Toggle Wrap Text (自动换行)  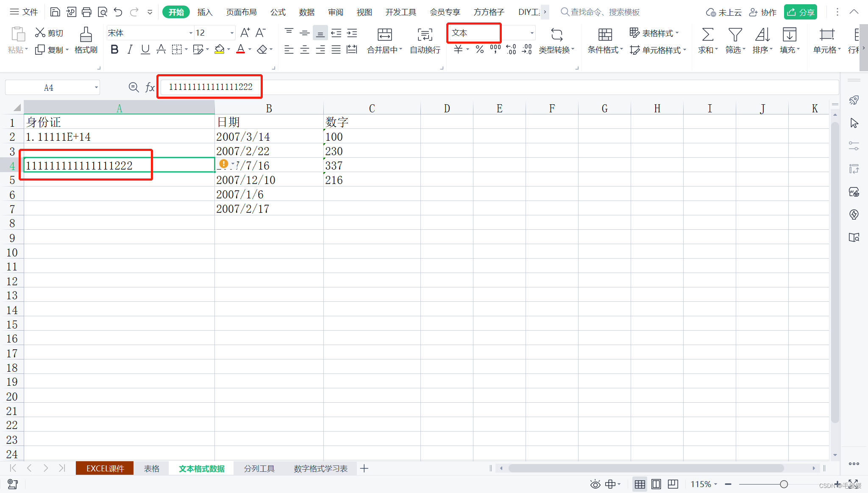425,35
